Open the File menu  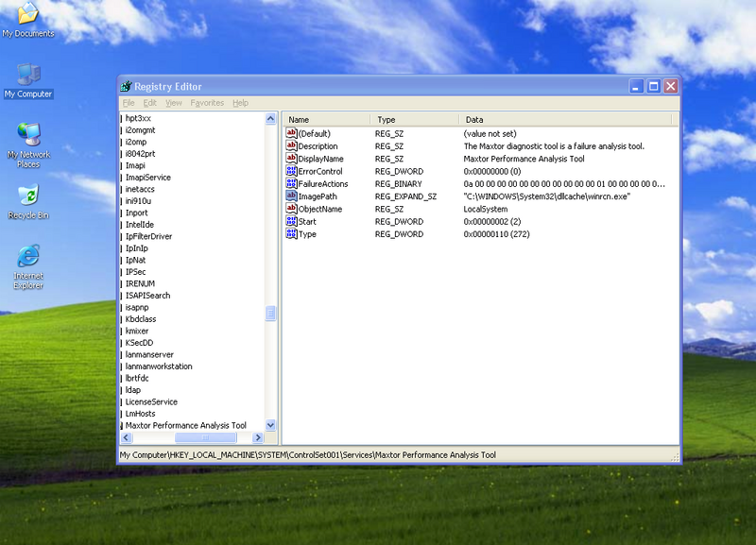click(x=129, y=103)
